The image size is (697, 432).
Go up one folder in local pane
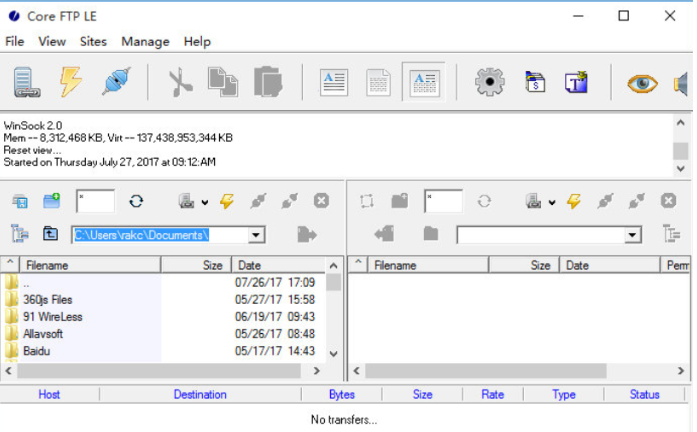(50, 233)
